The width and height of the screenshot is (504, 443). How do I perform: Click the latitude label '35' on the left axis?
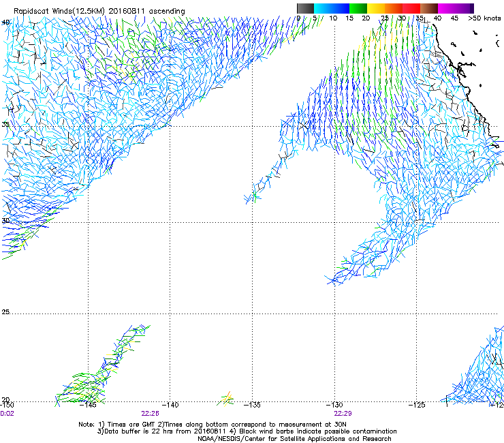coord(5,124)
